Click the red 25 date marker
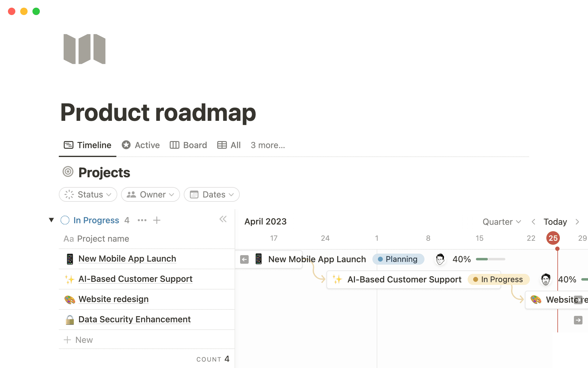This screenshot has height=368, width=588. pos(553,238)
